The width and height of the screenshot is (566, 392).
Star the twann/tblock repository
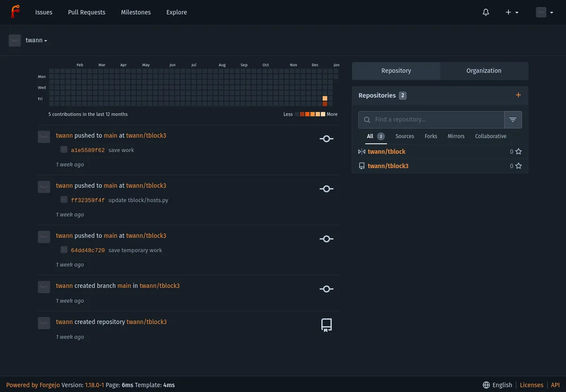(518, 151)
